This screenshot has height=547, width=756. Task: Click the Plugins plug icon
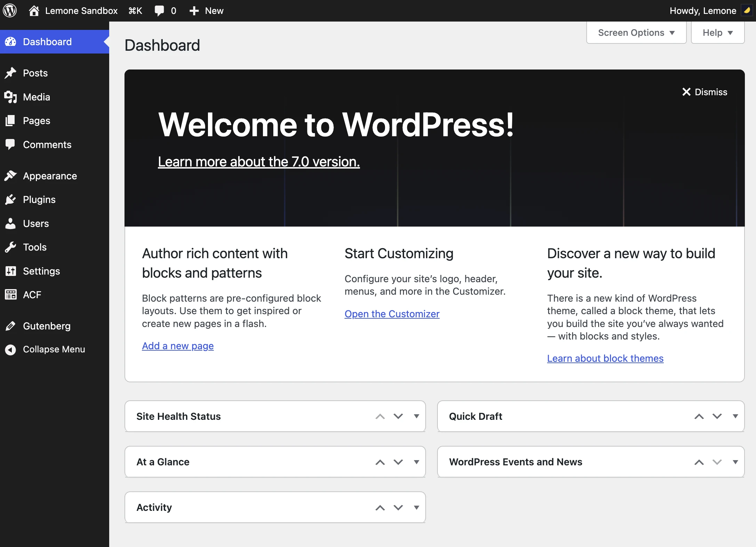10,199
